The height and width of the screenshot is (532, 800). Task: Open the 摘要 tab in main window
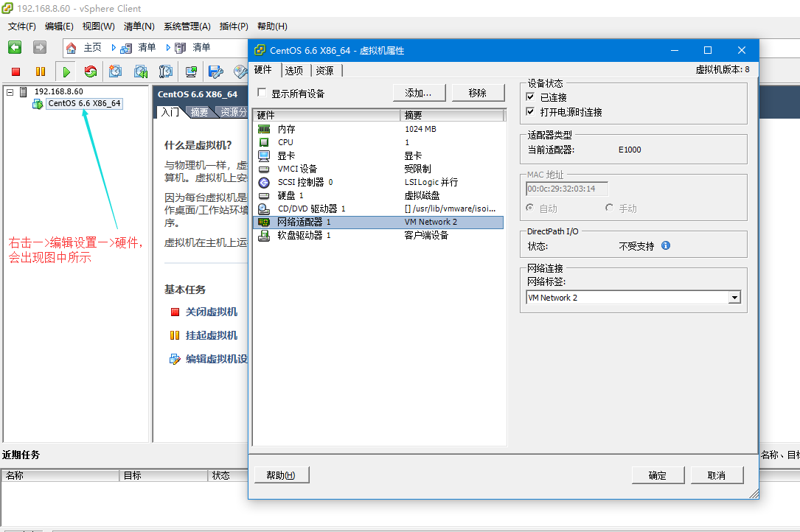[200, 112]
